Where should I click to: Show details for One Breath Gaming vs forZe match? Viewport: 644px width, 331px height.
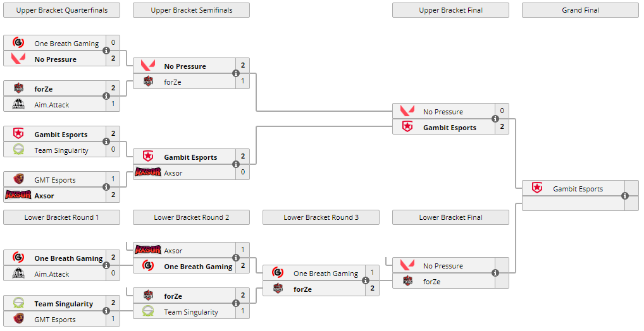point(366,281)
